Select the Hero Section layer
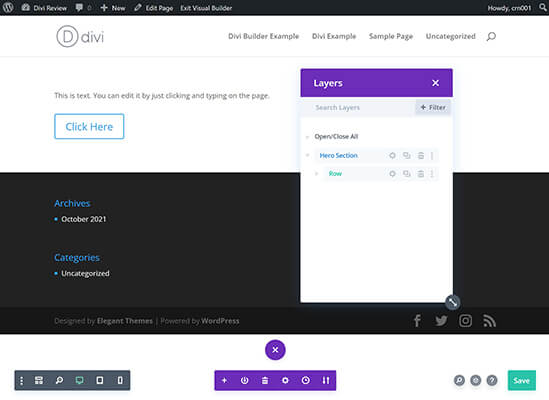 point(339,156)
